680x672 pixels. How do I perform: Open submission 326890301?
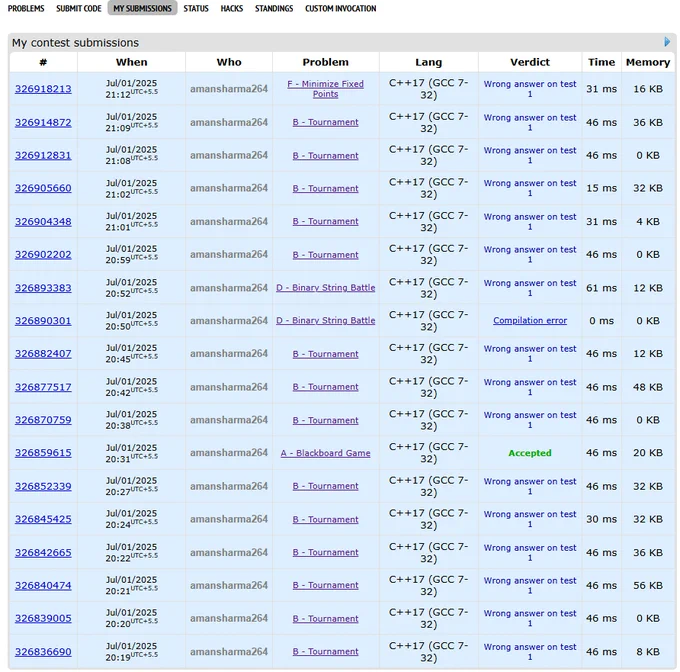(43, 321)
